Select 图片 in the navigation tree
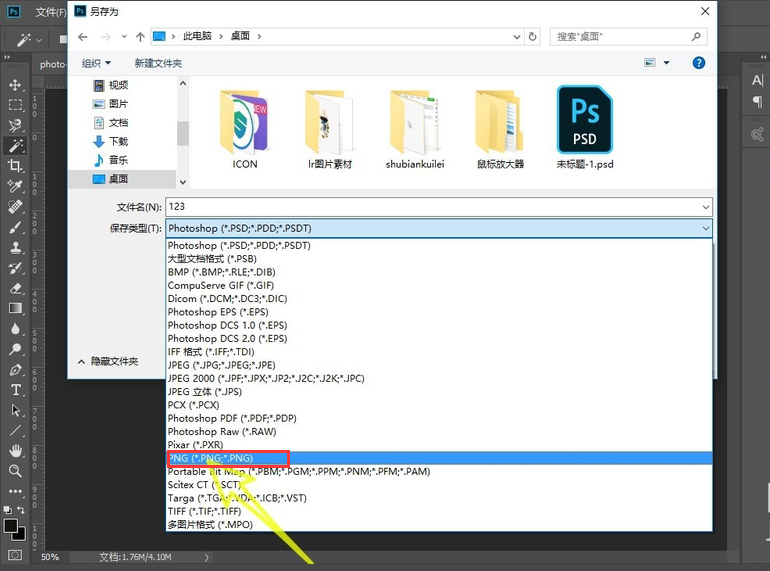 (x=118, y=104)
